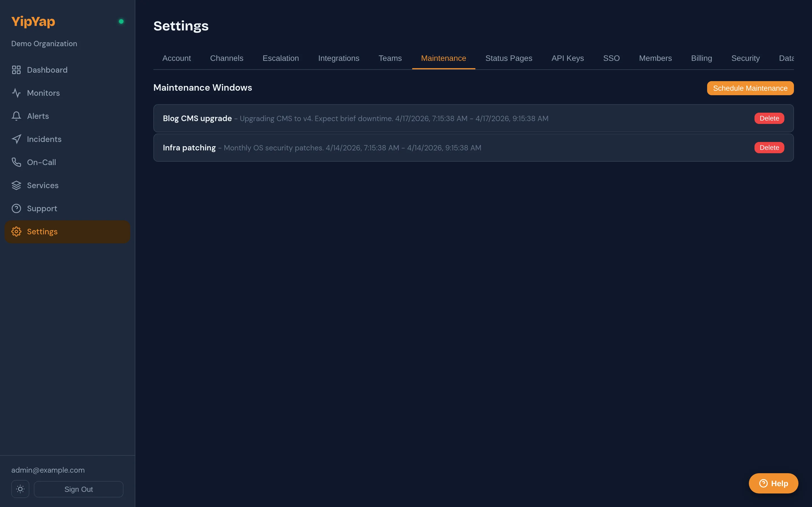Select the Services layers icon

pyautogui.click(x=16, y=185)
